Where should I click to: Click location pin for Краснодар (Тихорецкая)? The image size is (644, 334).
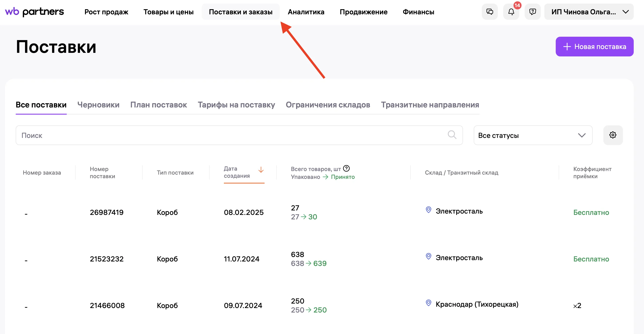(428, 303)
